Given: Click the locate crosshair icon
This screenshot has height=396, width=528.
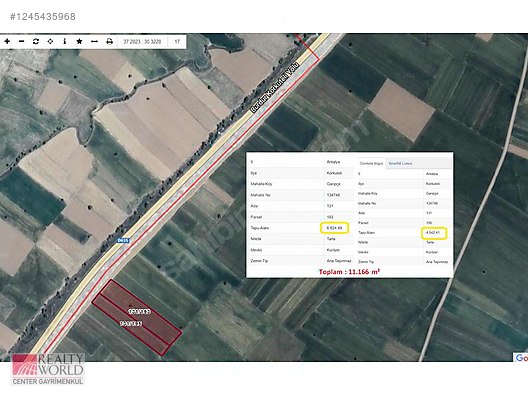Looking at the screenshot, I should 50,41.
